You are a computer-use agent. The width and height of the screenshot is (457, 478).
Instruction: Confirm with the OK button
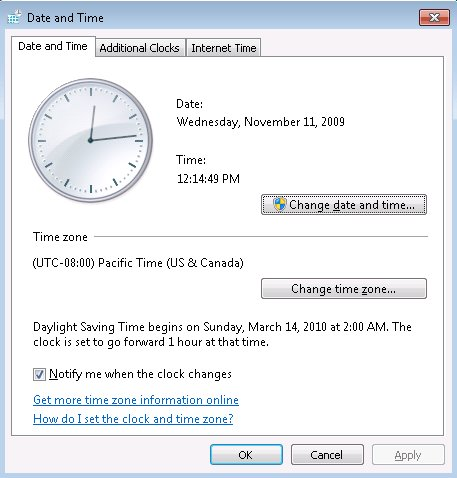pyautogui.click(x=246, y=455)
